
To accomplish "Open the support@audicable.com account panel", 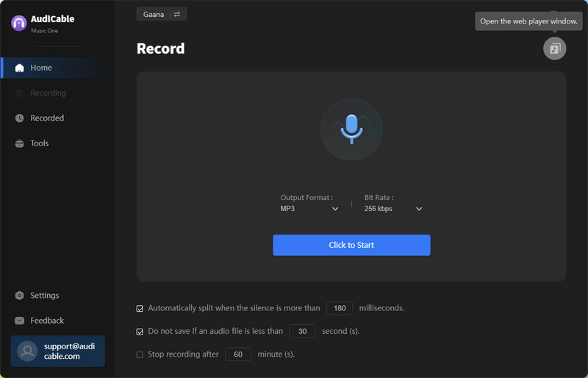I will point(58,351).
